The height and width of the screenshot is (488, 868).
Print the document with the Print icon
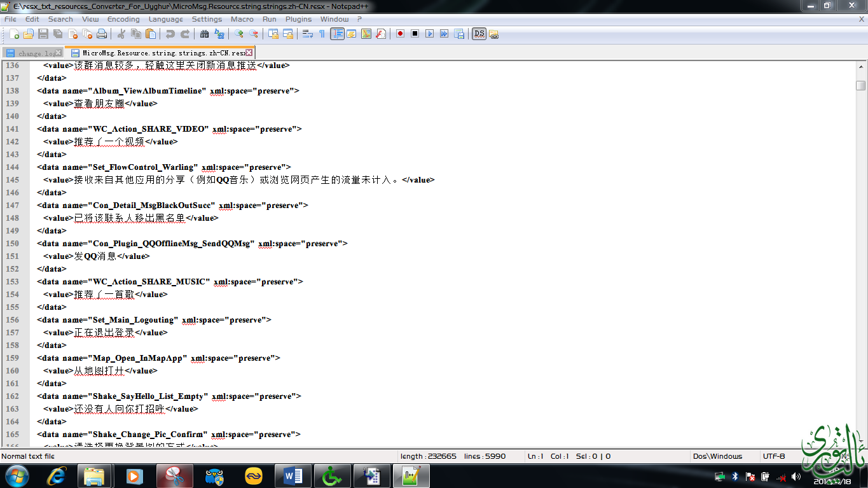102,34
